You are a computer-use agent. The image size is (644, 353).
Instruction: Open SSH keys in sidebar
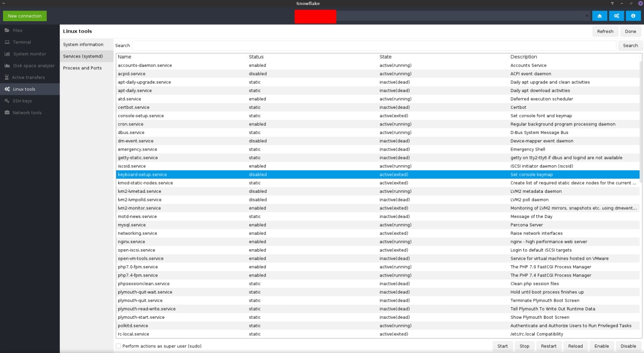pos(30,101)
